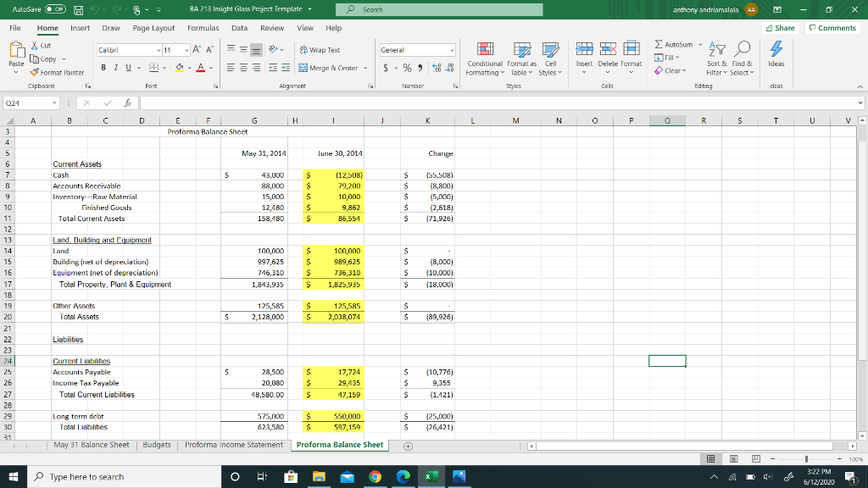
Task: Toggle AutoSave switch
Action: coord(55,9)
